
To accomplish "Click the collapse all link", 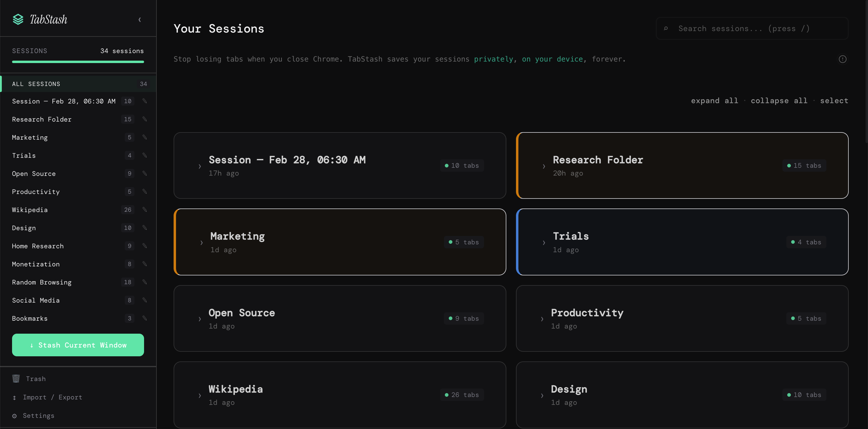I will [779, 100].
